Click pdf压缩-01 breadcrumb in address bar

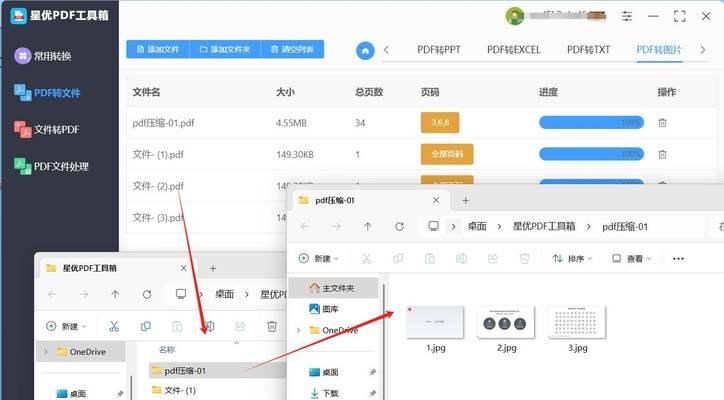click(625, 227)
